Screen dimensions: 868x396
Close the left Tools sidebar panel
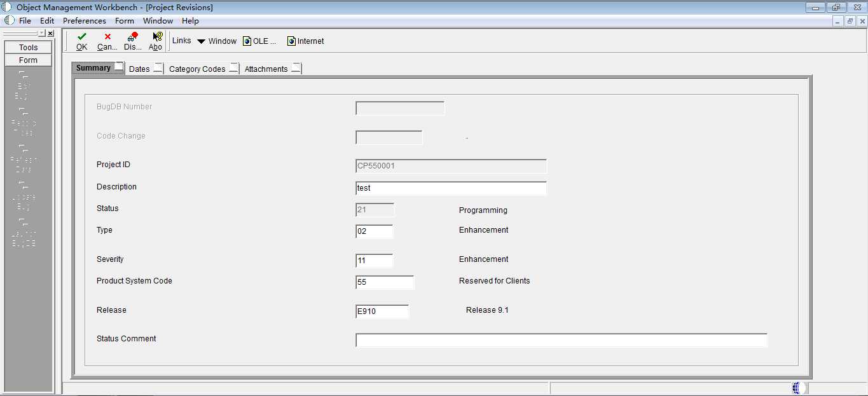(50, 33)
